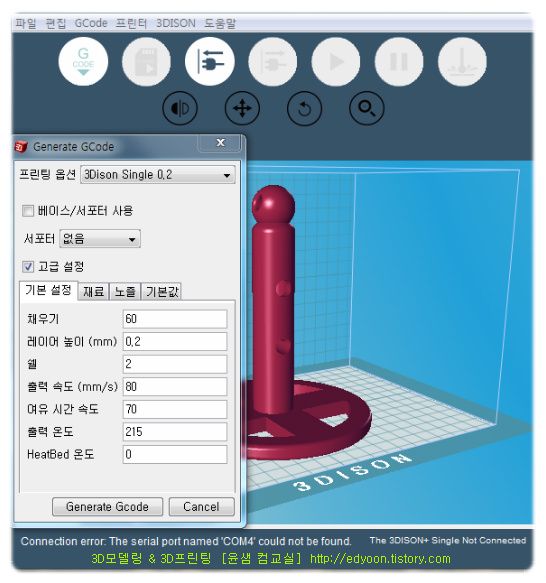
Task: Click the SD card print icon
Action: pos(147,61)
